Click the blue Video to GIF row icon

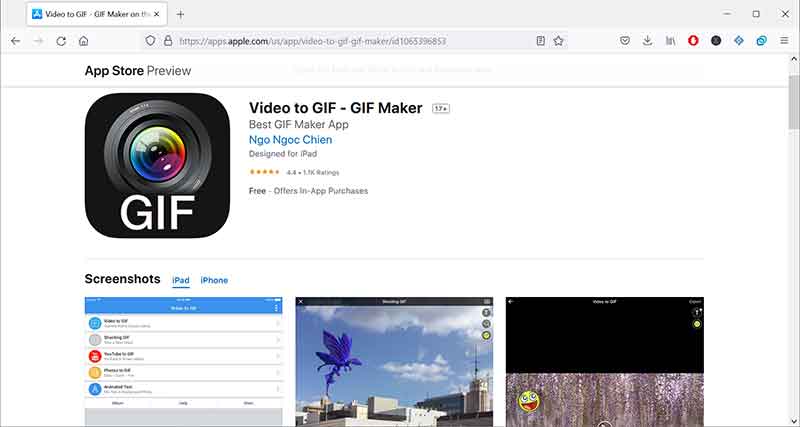95,323
